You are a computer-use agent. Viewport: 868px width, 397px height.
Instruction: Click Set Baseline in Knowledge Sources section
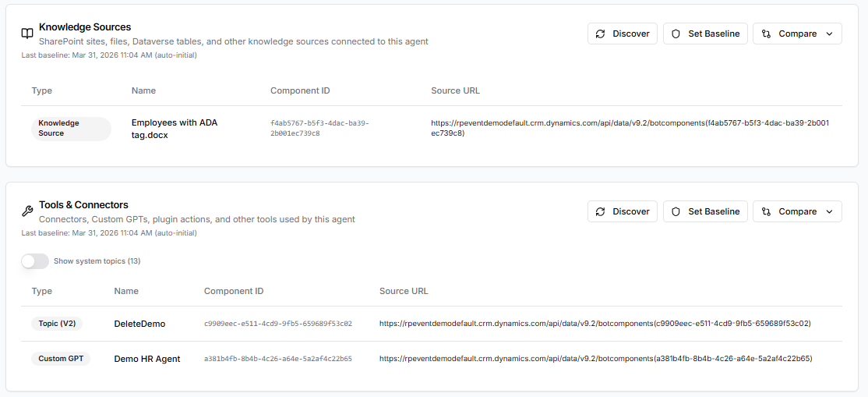[705, 34]
